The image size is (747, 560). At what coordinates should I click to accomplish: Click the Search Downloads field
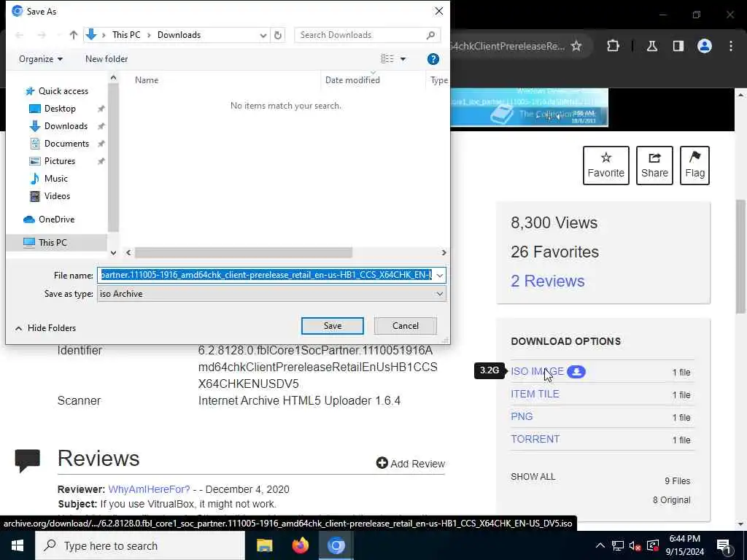(x=368, y=35)
